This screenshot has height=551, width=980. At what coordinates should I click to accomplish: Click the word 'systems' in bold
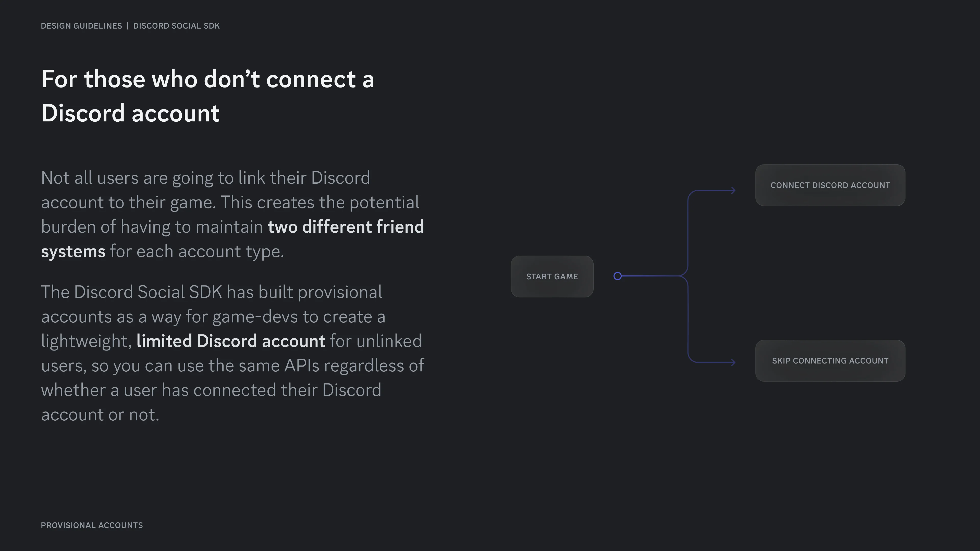[x=73, y=251]
